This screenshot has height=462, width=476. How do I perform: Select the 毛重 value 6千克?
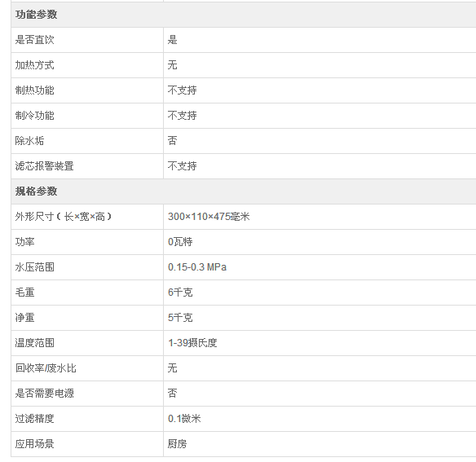(x=180, y=293)
